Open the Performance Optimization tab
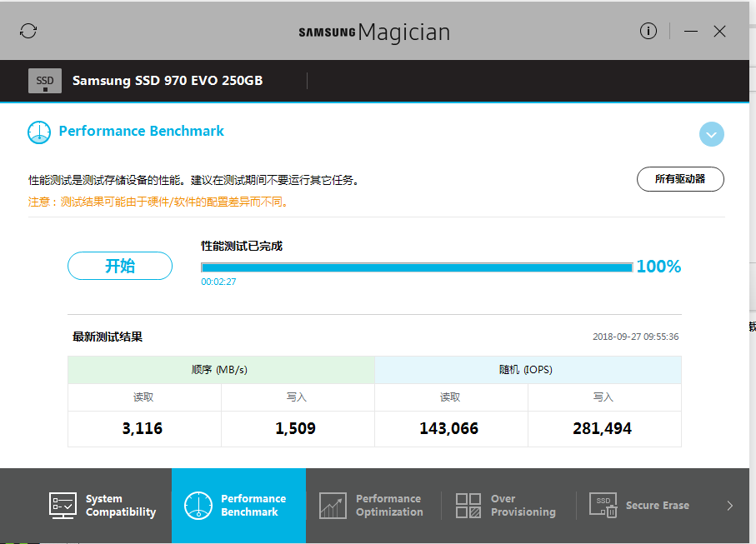 373,506
